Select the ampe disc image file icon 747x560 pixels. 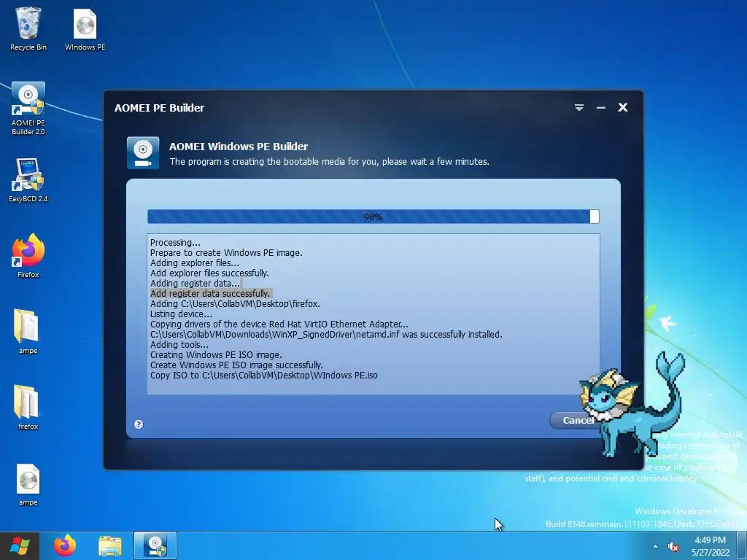(28, 484)
